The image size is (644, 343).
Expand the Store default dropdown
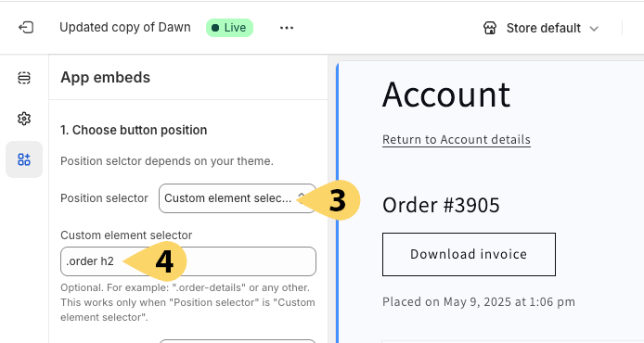tap(540, 28)
